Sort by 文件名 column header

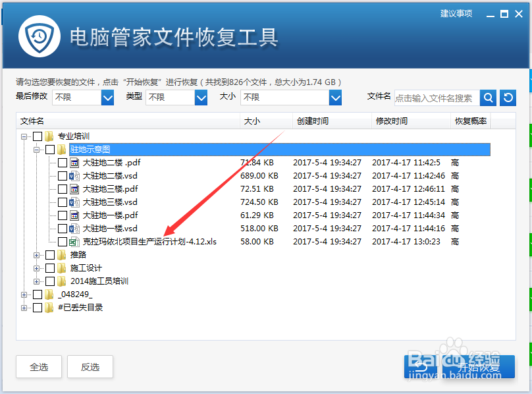pos(128,121)
